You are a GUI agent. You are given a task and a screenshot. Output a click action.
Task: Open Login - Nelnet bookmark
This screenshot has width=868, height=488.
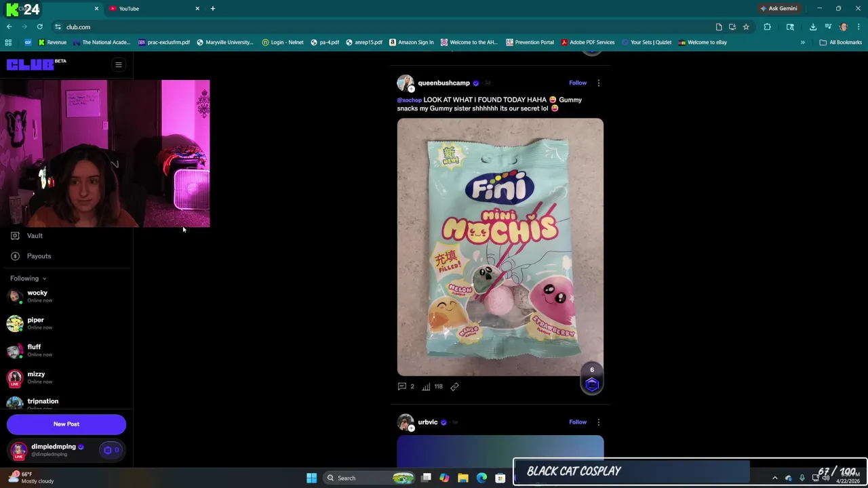tap(283, 43)
